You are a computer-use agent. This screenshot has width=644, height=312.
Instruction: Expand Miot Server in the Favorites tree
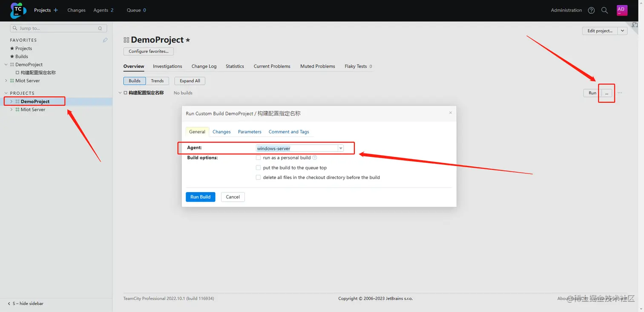[x=6, y=81]
